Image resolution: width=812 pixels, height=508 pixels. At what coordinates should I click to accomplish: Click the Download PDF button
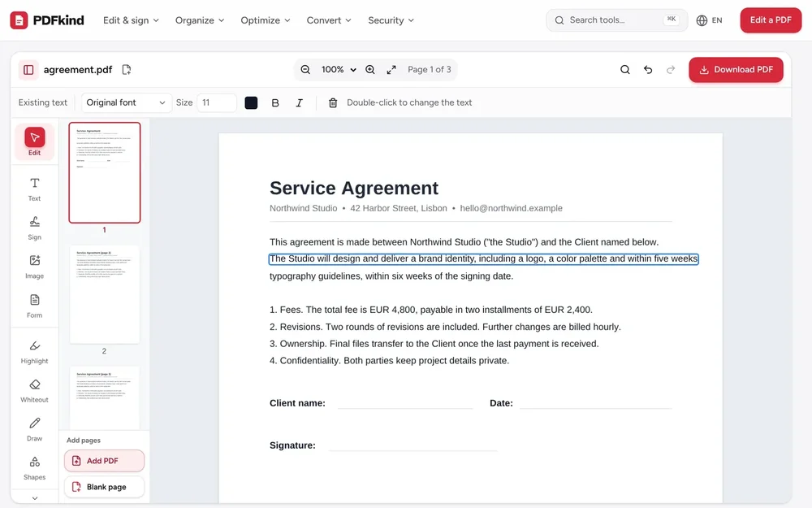coord(736,69)
